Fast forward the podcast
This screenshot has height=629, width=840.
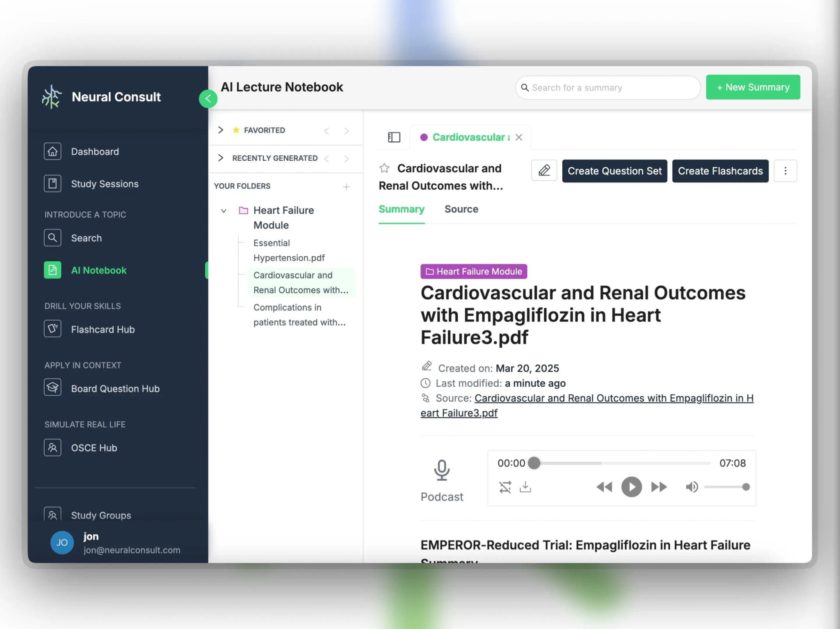(x=659, y=487)
